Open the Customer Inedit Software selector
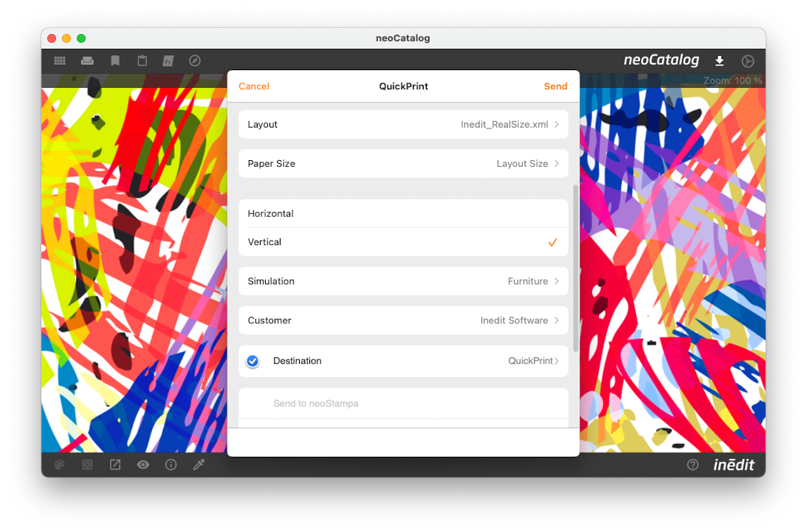The image size is (807, 532). (x=403, y=320)
